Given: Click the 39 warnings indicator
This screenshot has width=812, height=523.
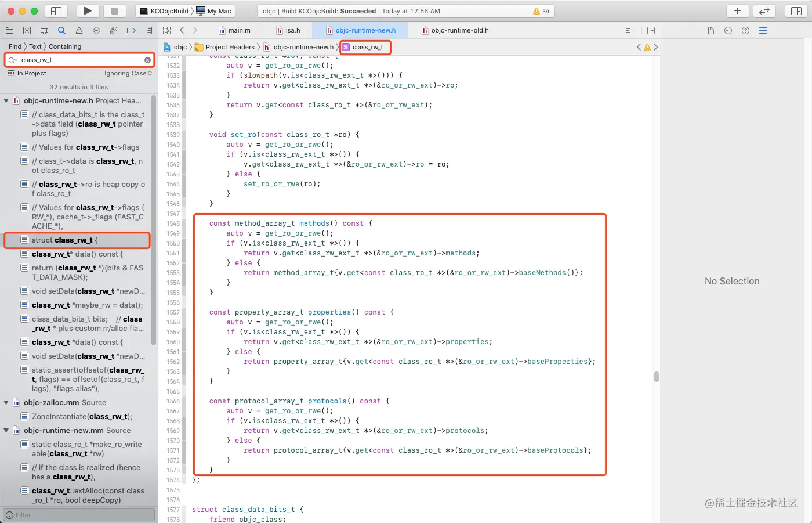Looking at the screenshot, I should (x=541, y=11).
